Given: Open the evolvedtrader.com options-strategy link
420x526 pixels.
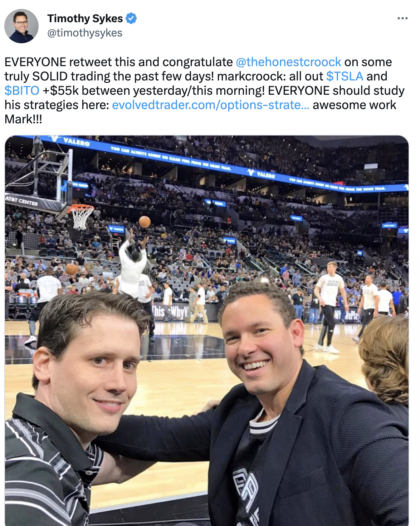Looking at the screenshot, I should (211, 105).
